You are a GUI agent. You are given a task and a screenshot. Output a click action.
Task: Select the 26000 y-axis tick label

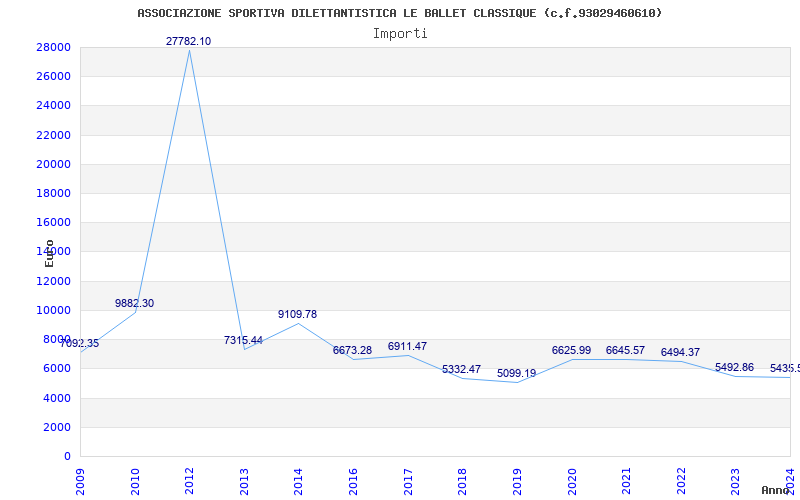[54, 77]
